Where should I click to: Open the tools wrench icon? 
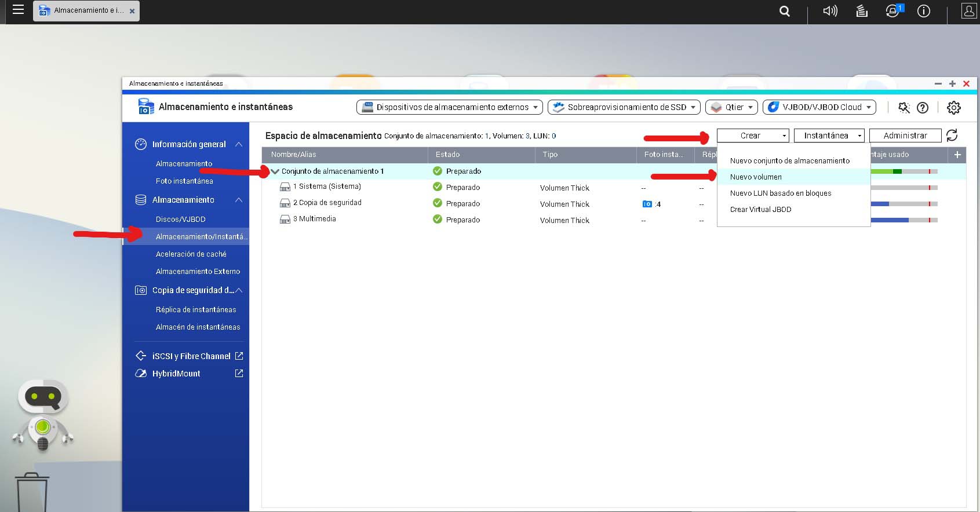tap(904, 107)
